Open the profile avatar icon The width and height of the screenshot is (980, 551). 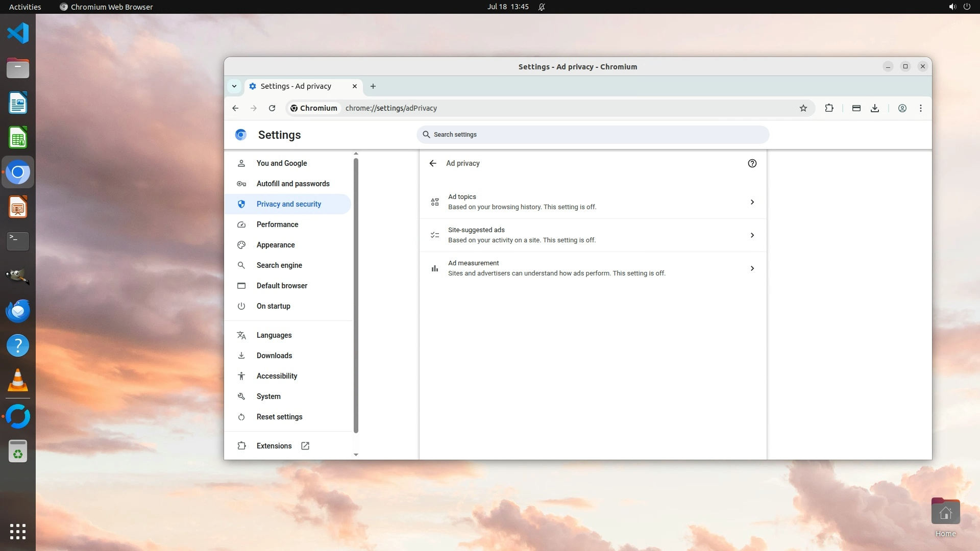pos(902,108)
